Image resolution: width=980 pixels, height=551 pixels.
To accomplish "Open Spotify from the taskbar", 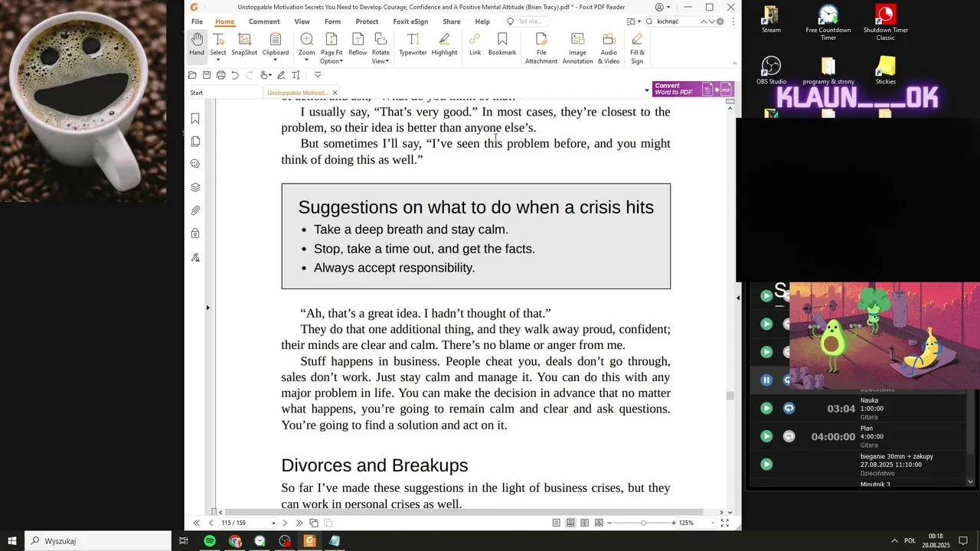I will 210,541.
